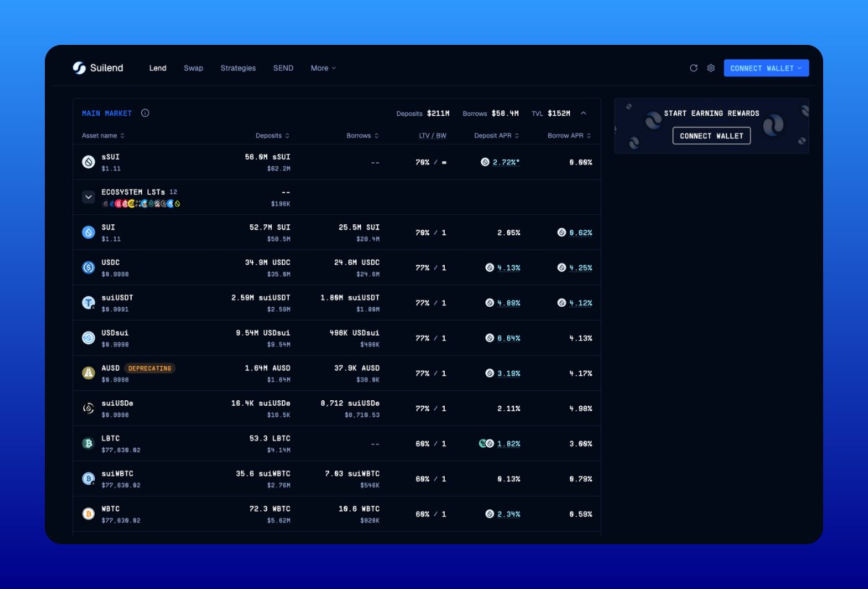Sort by Borrow APR column
The image size is (868, 589).
pos(569,135)
